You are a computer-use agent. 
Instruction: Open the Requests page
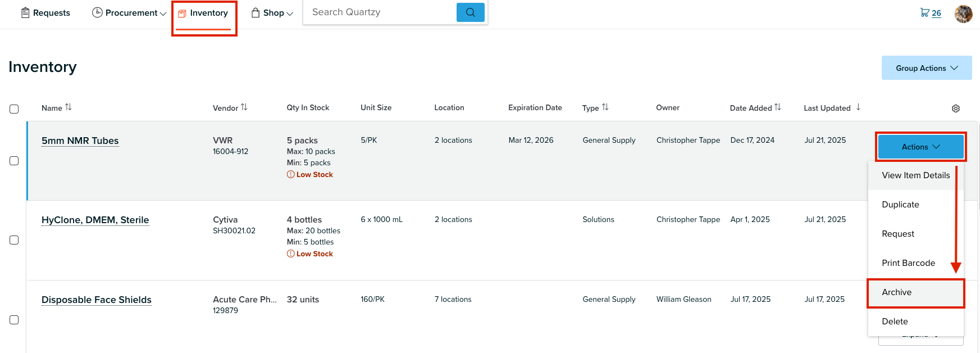pyautogui.click(x=45, y=13)
